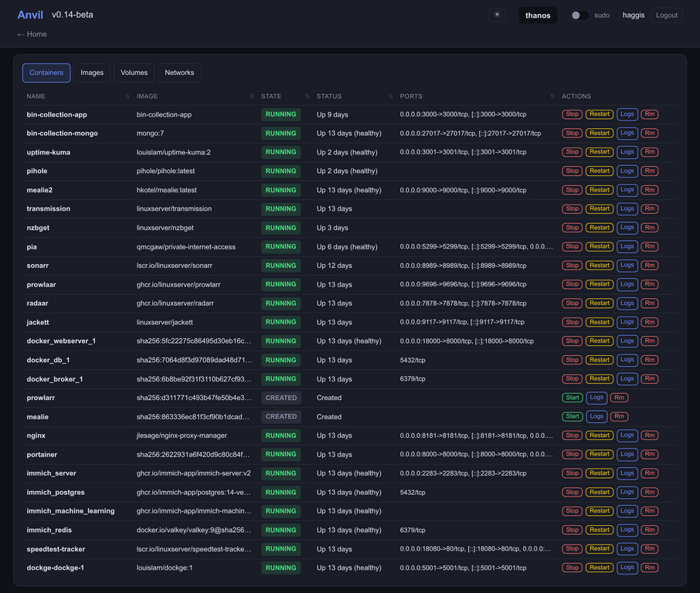The height and width of the screenshot is (593, 700).
Task: Sort by STATUS column sort arrows
Action: coord(391,97)
